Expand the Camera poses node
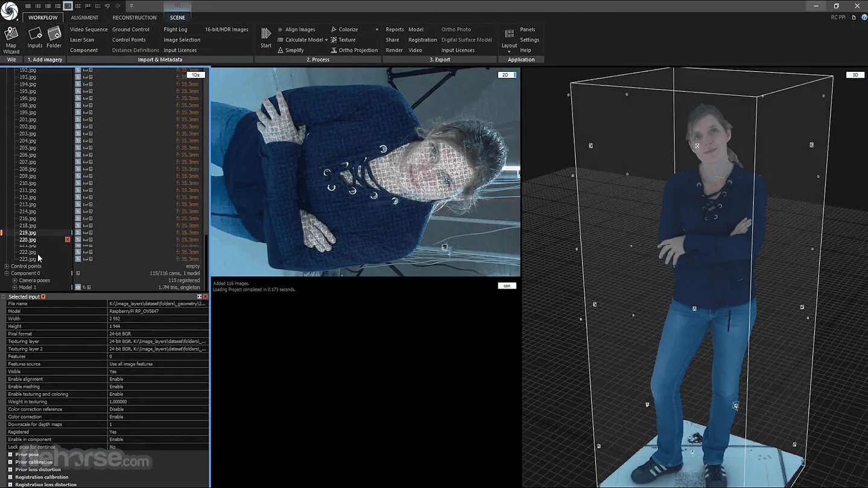The image size is (868, 488). [14, 280]
